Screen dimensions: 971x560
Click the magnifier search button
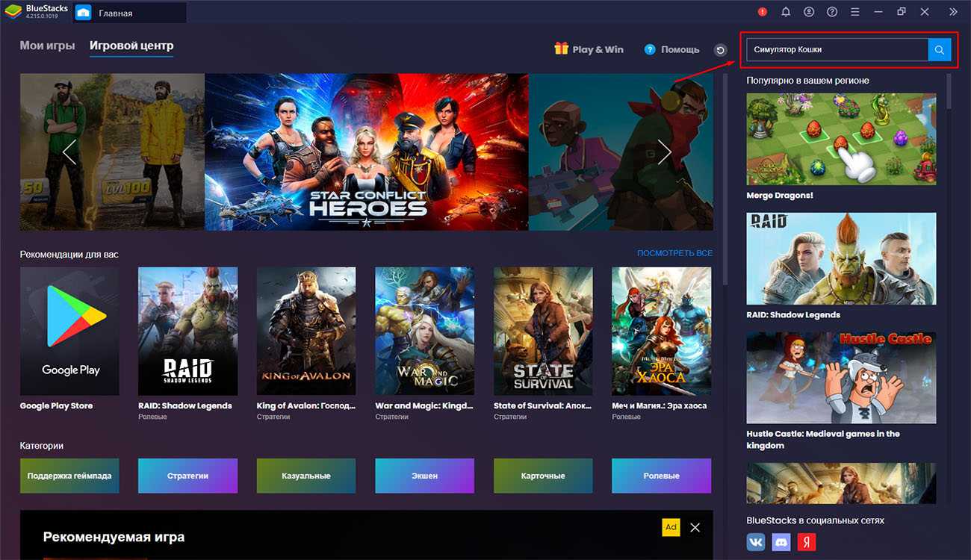(x=939, y=50)
